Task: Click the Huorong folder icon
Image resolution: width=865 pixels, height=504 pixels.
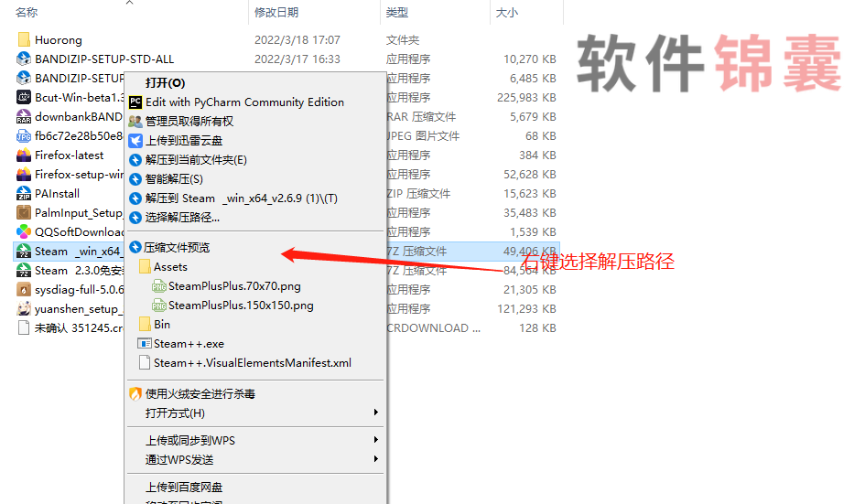Action: [x=24, y=39]
